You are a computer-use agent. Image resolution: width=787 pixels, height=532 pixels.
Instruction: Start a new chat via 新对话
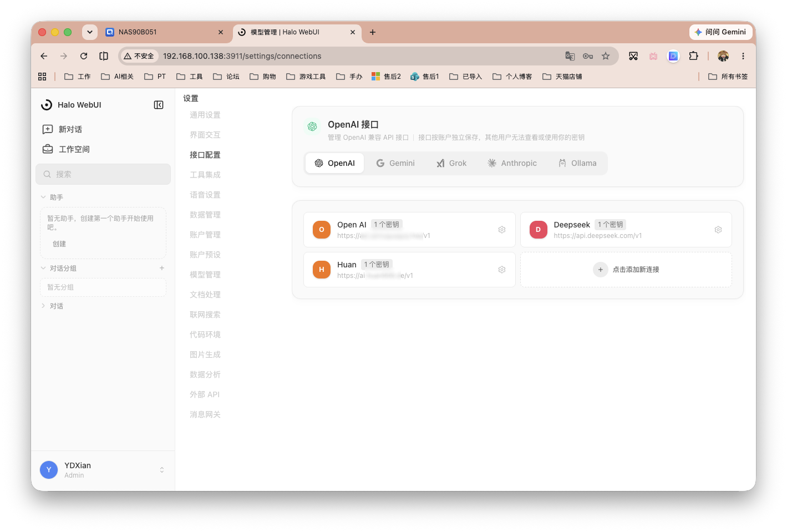pos(62,129)
